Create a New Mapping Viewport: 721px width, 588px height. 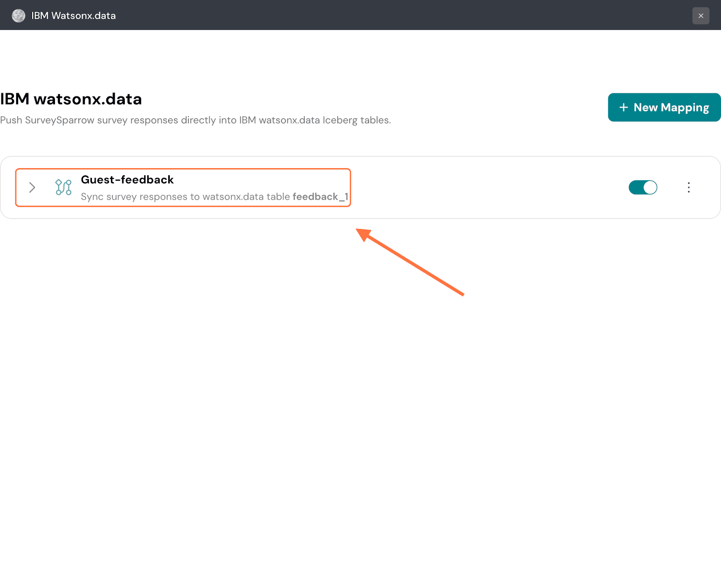tap(664, 107)
